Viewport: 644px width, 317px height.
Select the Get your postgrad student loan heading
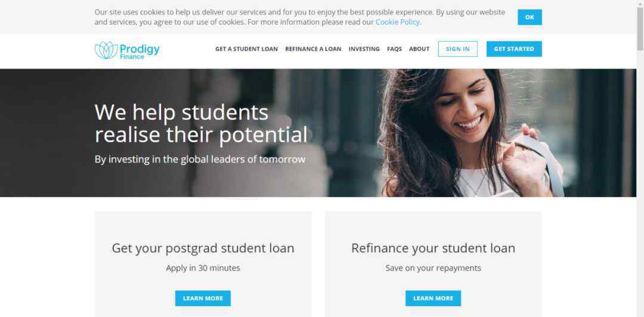click(203, 248)
